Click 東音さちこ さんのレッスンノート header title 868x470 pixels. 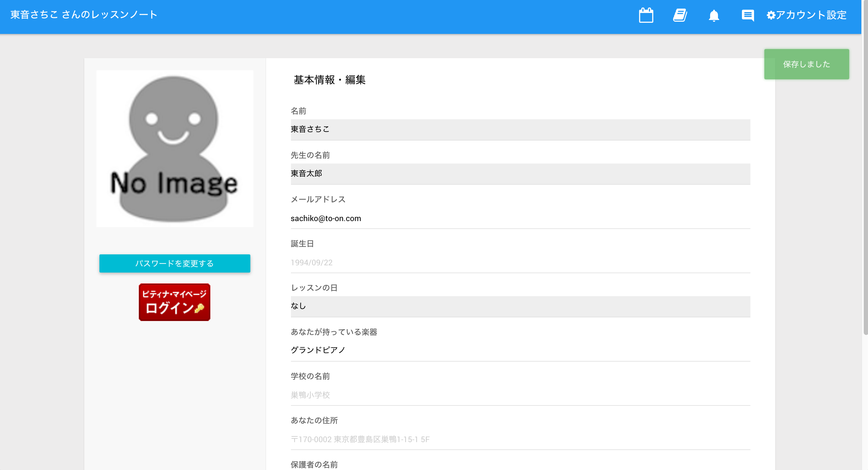[84, 15]
